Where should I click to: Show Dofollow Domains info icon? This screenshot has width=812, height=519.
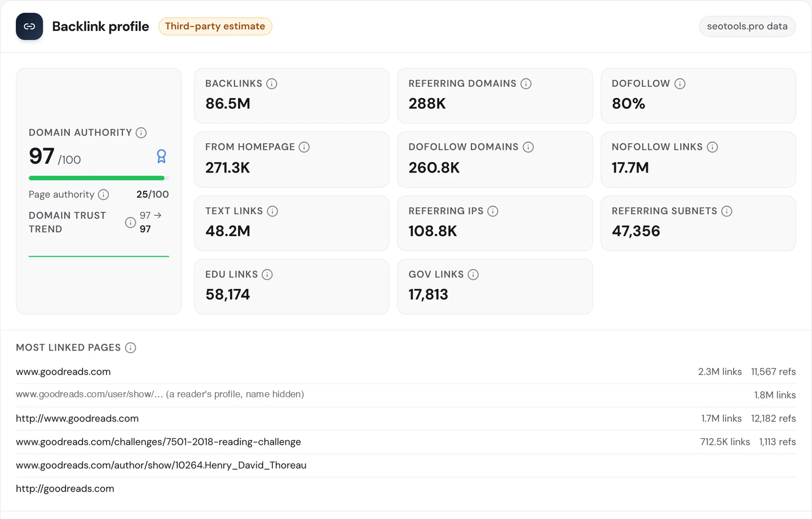click(x=528, y=147)
